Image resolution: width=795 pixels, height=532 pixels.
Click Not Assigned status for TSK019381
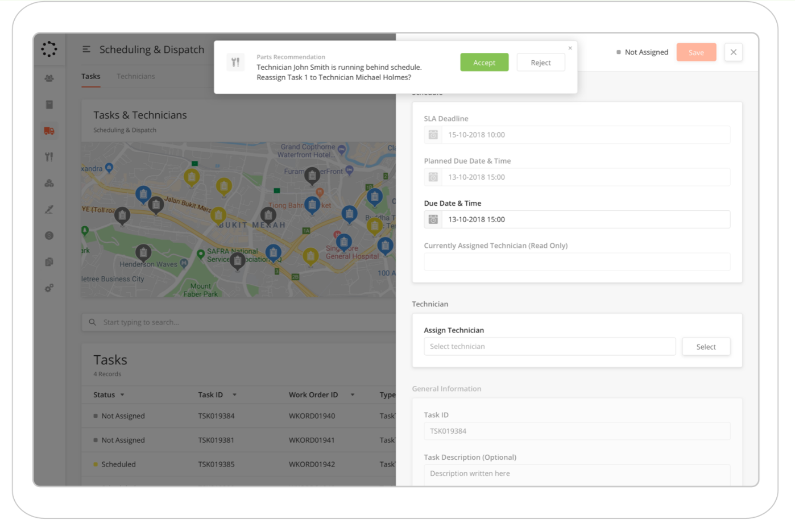pyautogui.click(x=119, y=440)
